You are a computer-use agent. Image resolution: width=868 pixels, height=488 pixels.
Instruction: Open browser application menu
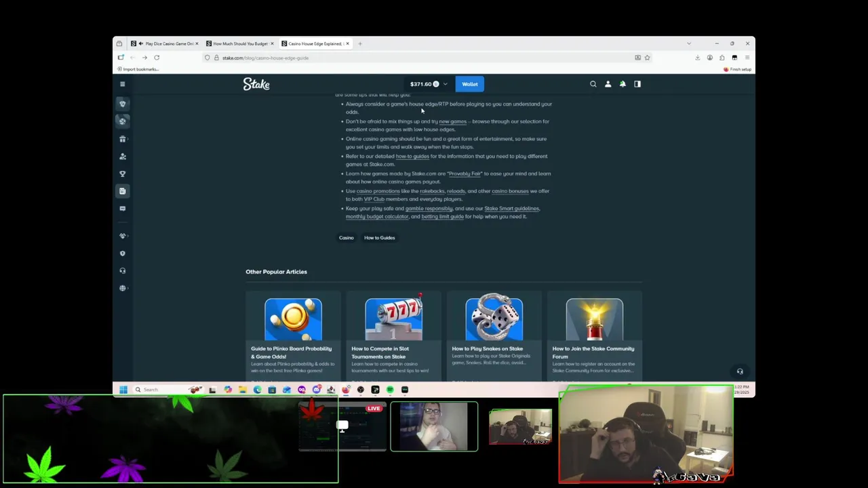(x=747, y=58)
